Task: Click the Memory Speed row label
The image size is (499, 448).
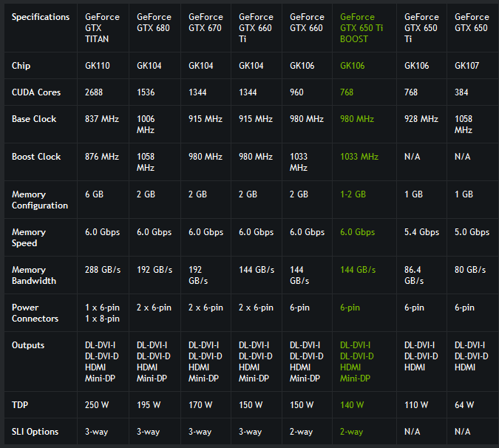Action: (29, 238)
